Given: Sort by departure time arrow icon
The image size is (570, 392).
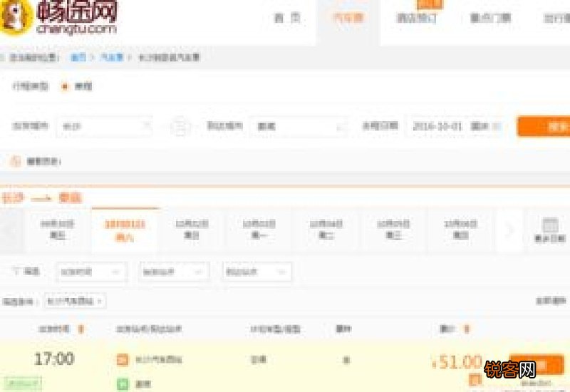Looking at the screenshot, I should click(81, 329).
